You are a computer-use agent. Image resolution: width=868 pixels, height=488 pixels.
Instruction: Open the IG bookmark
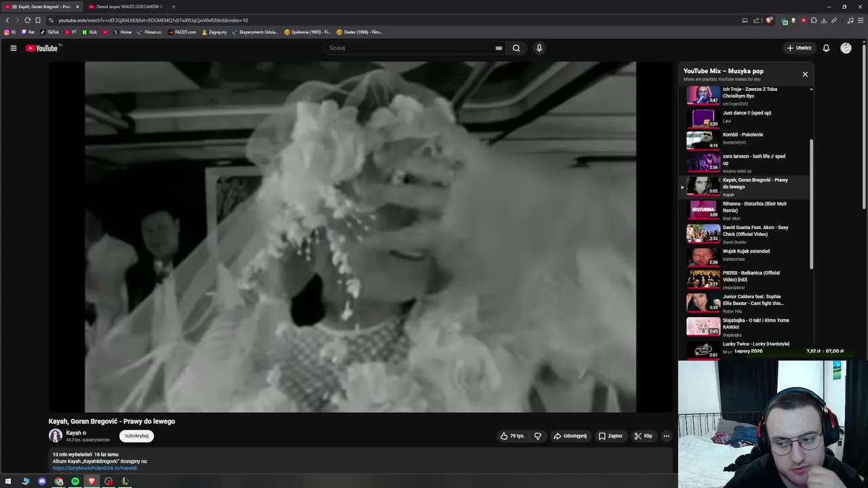[10, 32]
